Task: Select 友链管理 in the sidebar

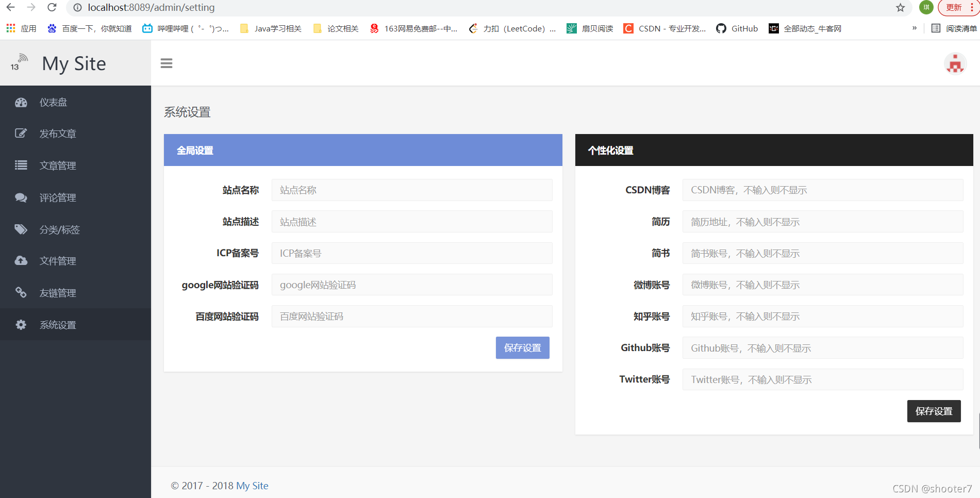Action: tap(75, 293)
